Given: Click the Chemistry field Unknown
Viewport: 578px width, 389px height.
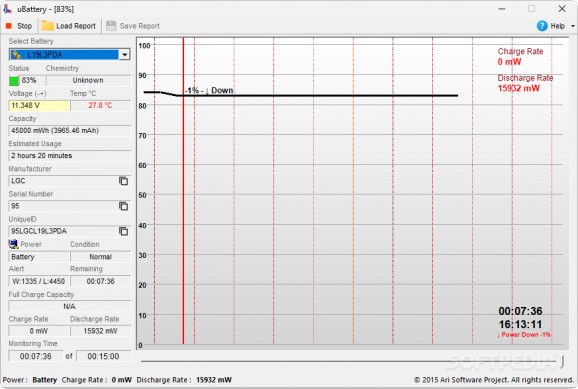Looking at the screenshot, I should point(88,80).
